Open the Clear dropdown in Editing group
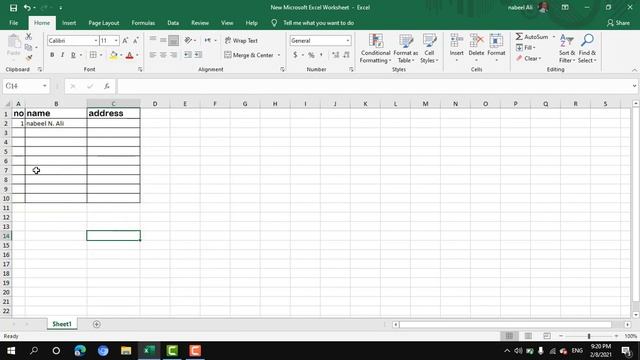Viewport: 640px width, 360px height. pos(529,58)
